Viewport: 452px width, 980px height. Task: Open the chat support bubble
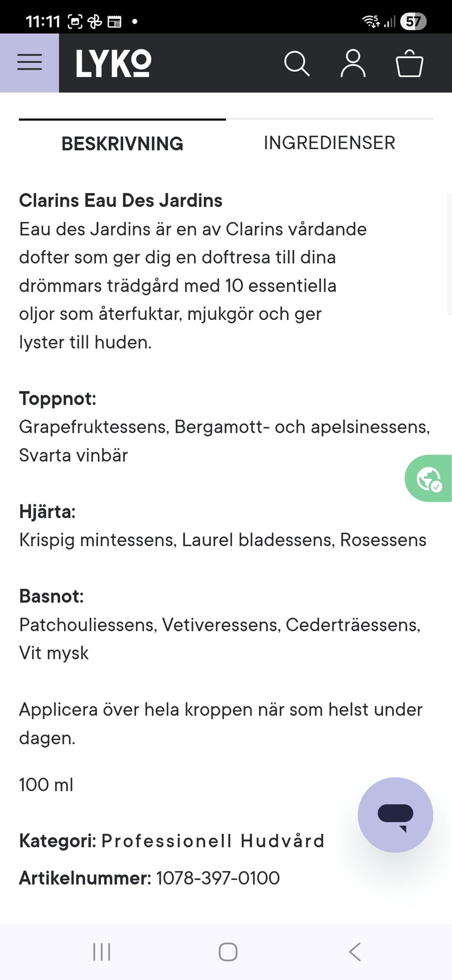(x=395, y=815)
